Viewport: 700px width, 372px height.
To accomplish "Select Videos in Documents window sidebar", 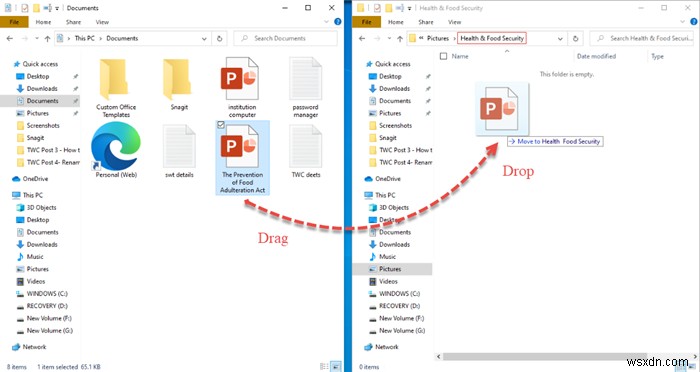I will pos(36,281).
